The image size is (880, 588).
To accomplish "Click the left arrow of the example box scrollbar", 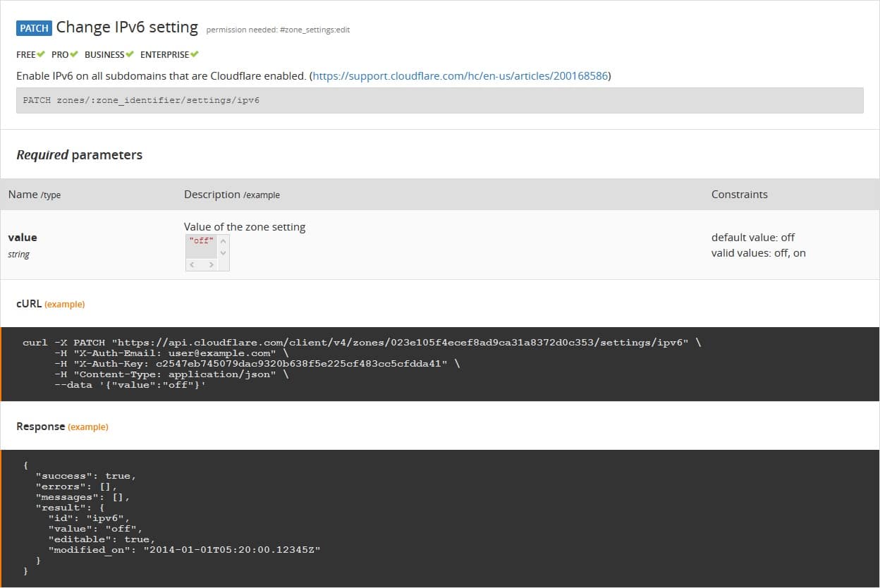I will click(193, 264).
